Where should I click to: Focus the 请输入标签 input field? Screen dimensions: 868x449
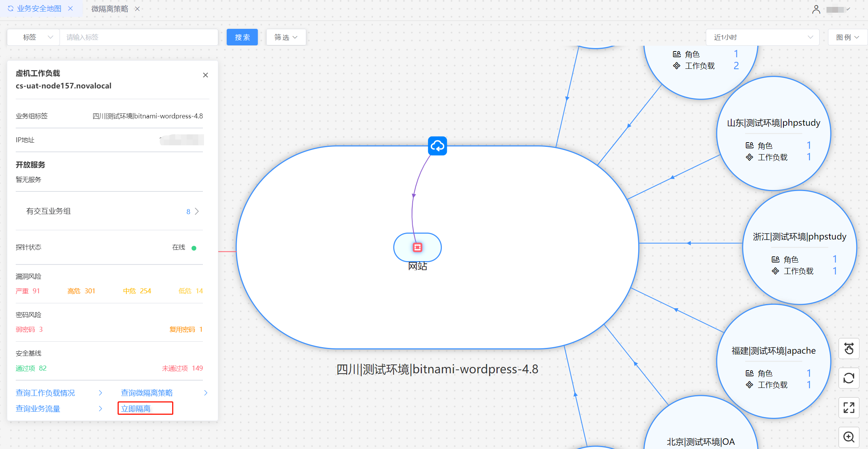click(x=139, y=37)
